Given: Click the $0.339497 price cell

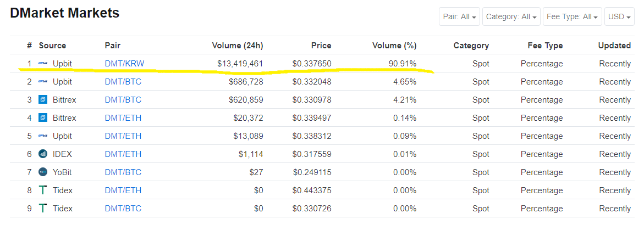Looking at the screenshot, I should (312, 117).
